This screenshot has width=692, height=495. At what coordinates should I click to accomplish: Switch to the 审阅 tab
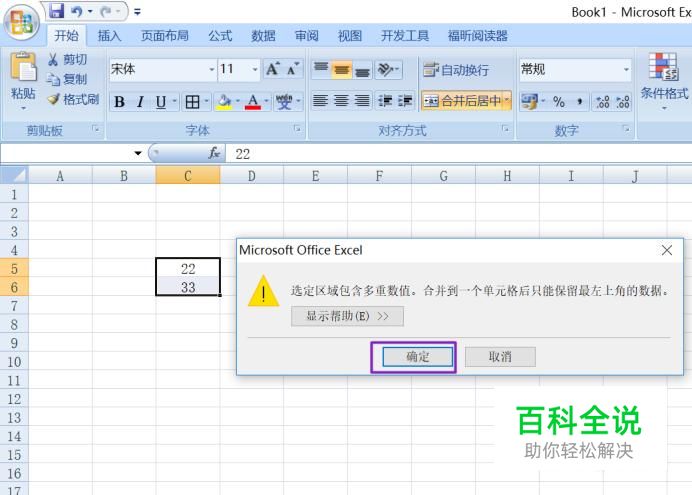coord(307,36)
